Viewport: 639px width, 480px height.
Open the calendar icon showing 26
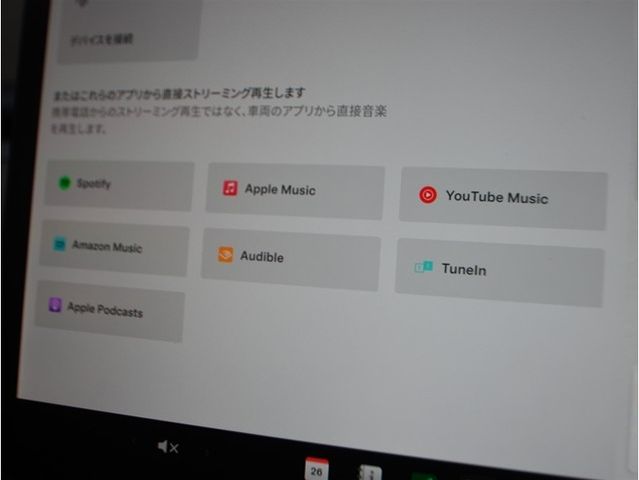point(317,469)
